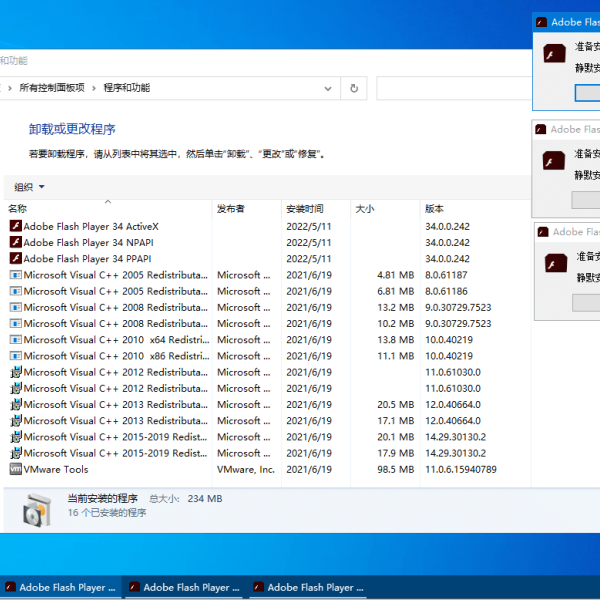The height and width of the screenshot is (600, 600).
Task: Click the refresh button beside the address bar
Action: point(354,88)
